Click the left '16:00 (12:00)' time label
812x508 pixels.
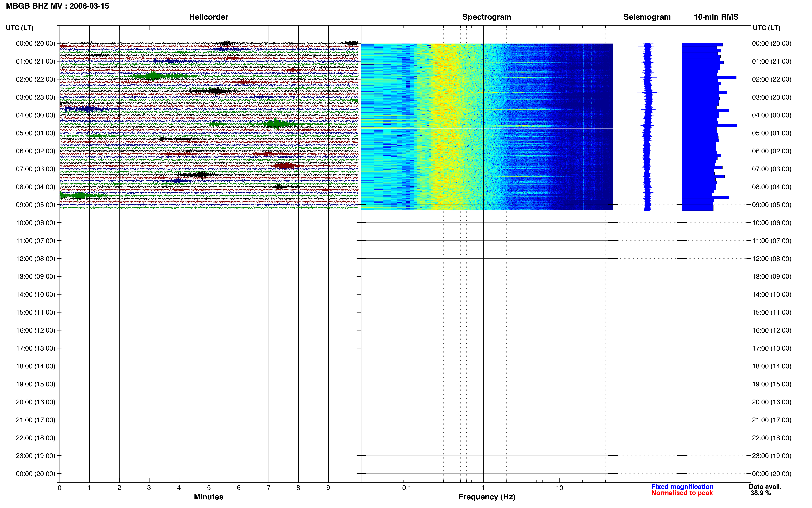(36, 330)
